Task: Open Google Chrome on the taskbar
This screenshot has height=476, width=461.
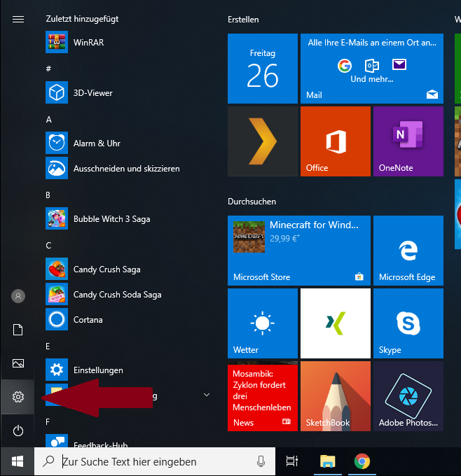Action: pyautogui.click(x=362, y=461)
